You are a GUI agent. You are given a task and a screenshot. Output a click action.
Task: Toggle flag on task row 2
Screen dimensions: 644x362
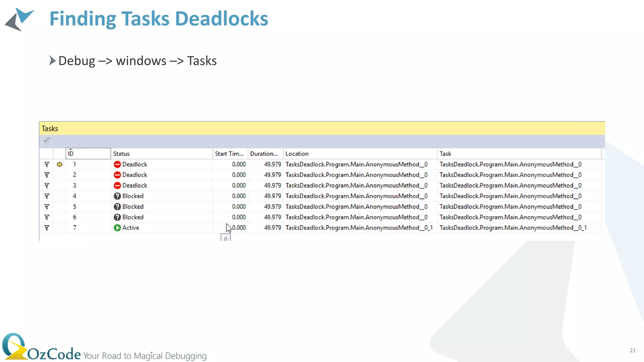[x=47, y=175]
